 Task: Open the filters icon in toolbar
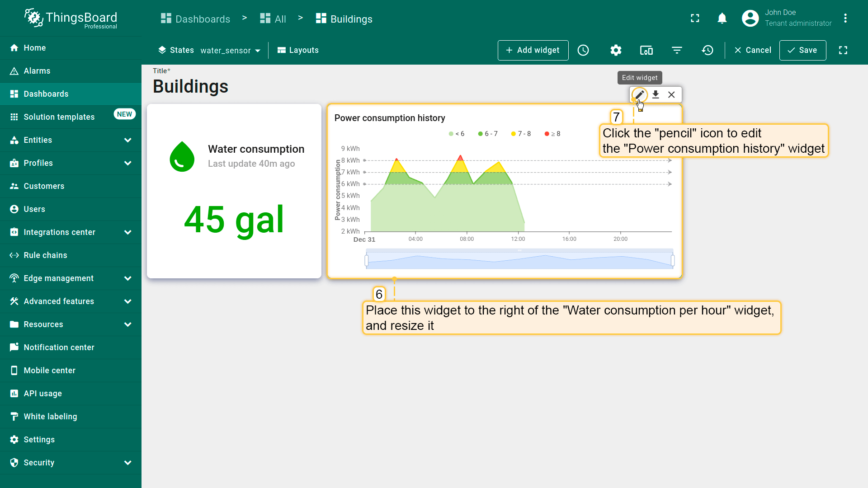[x=677, y=50]
